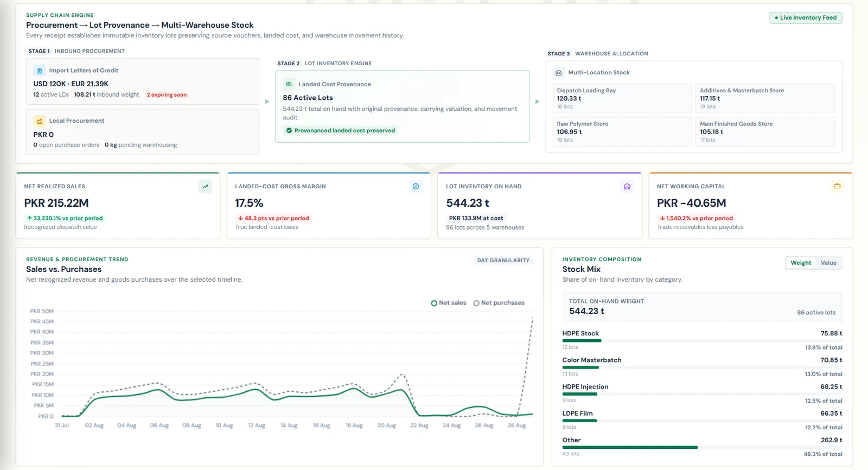Image resolution: width=868 pixels, height=470 pixels.
Task: Click the Color Masterbatch progress bar
Action: pos(702,367)
